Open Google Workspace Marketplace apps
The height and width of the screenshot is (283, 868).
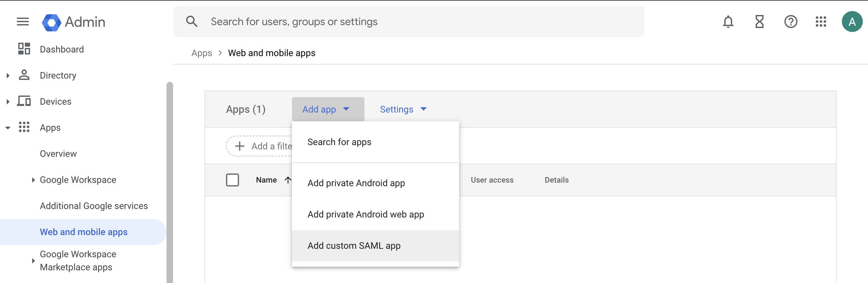[78, 261]
